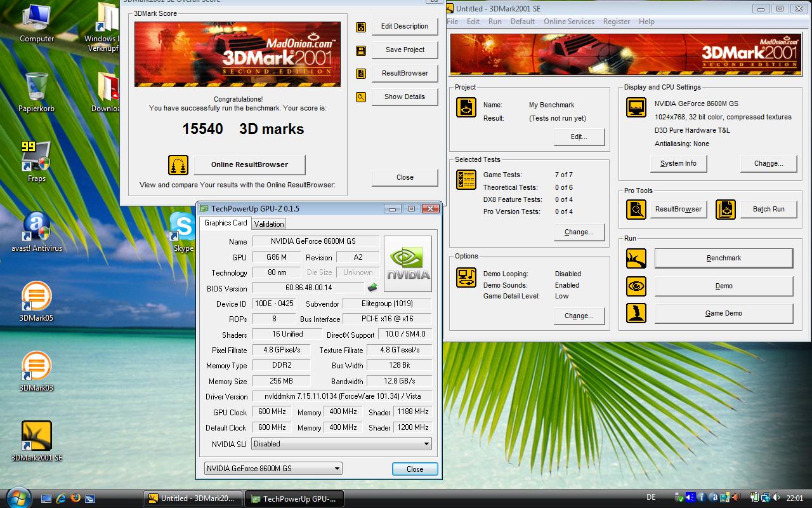This screenshot has height=508, width=812.
Task: Open the Skype desktop shortcut
Action: coord(183,232)
